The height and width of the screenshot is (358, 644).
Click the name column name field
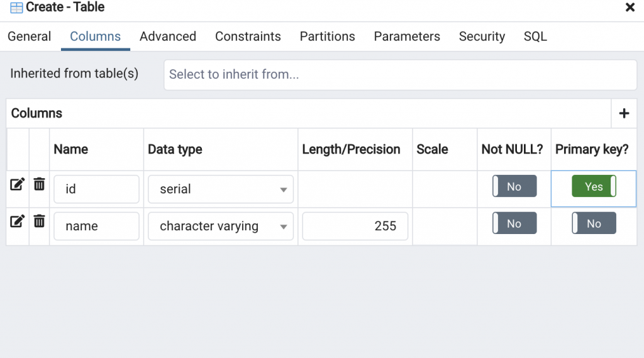96,227
